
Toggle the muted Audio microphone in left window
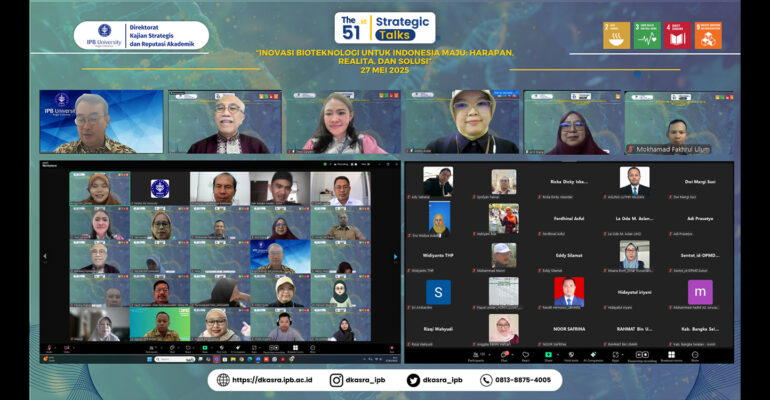[x=49, y=349]
